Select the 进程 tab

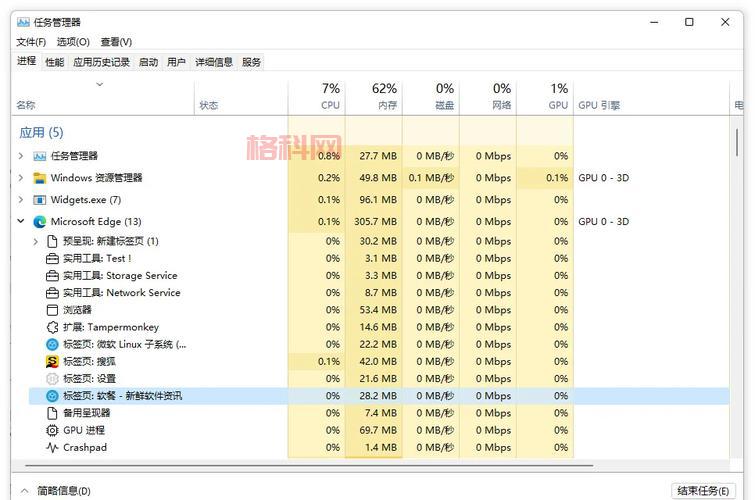point(26,61)
